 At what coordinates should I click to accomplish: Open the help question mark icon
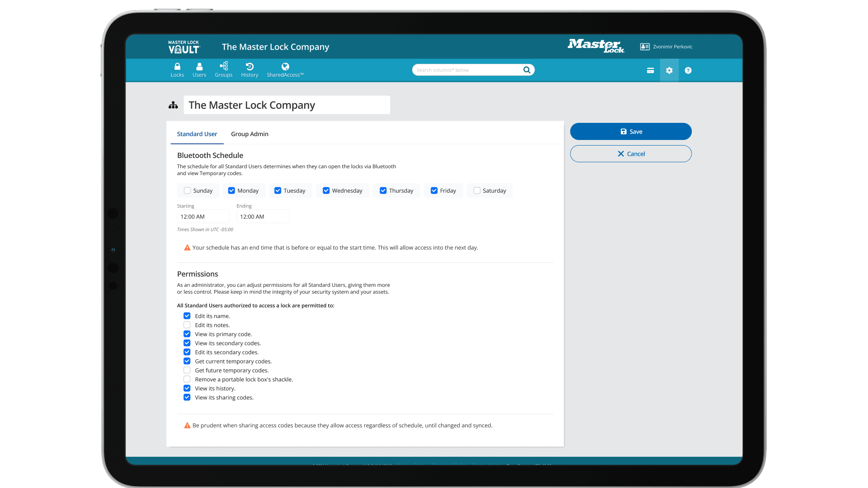[x=688, y=71]
